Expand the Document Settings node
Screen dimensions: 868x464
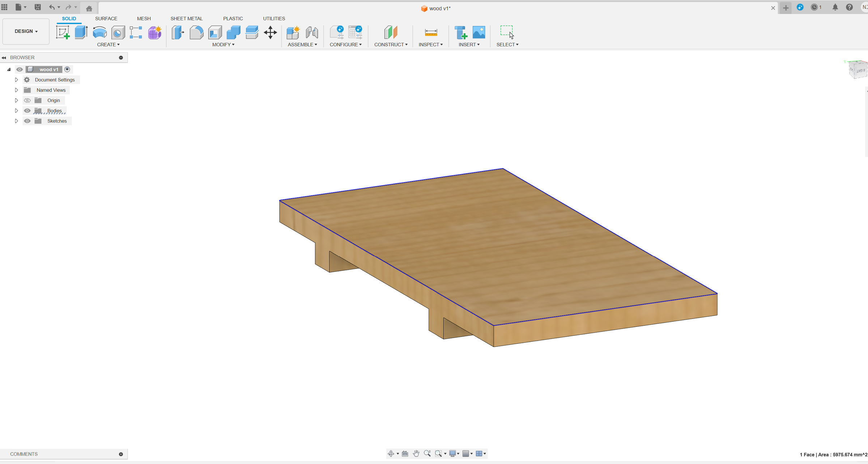click(x=16, y=80)
